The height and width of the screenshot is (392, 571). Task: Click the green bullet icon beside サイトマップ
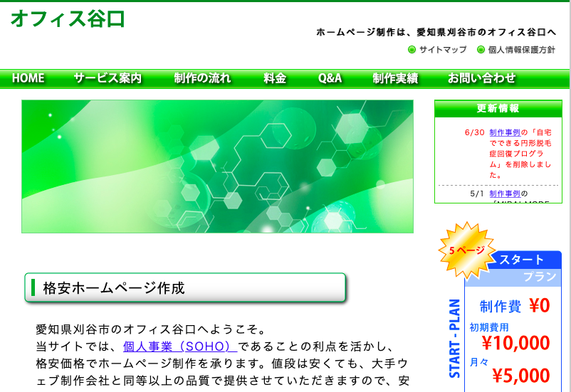[412, 50]
